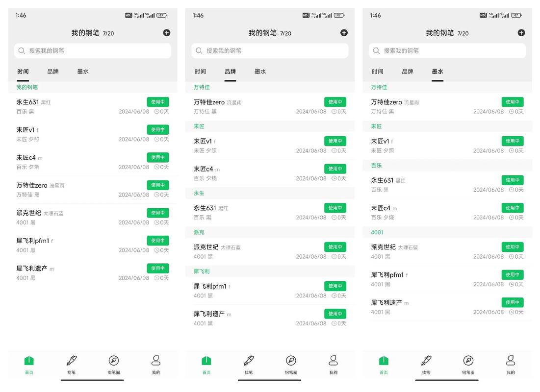This screenshot has width=540, height=392.
Task: Toggle 使用中 status on 永生631
Action: [158, 101]
